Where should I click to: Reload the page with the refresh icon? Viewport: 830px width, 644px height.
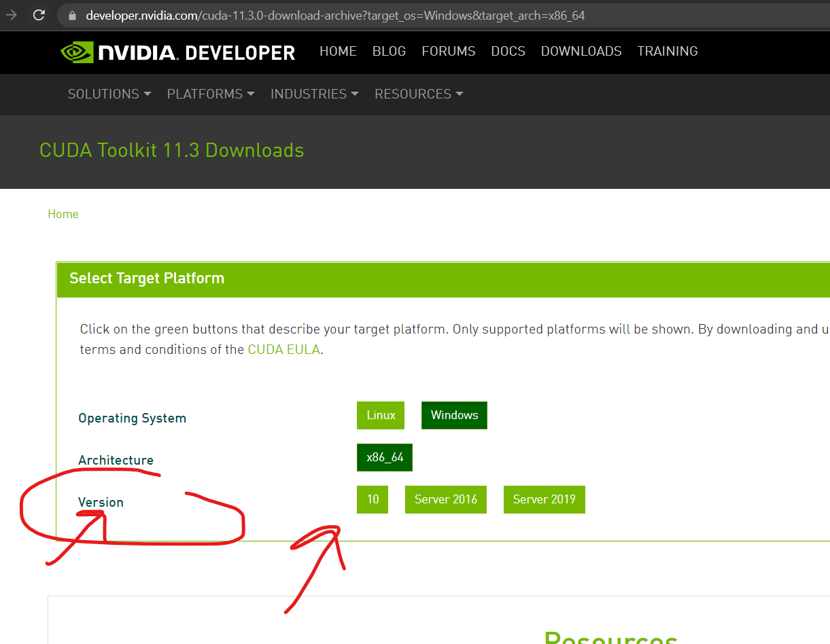click(39, 15)
